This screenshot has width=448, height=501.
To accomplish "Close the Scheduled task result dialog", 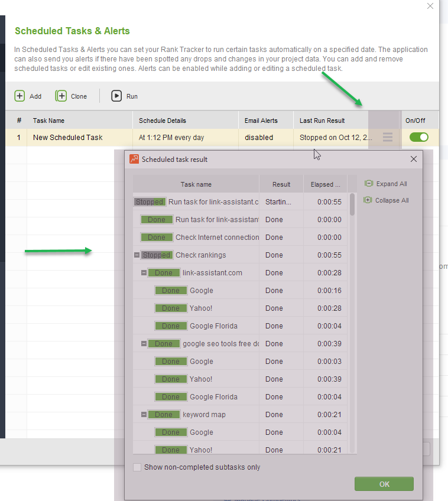I will click(x=414, y=159).
